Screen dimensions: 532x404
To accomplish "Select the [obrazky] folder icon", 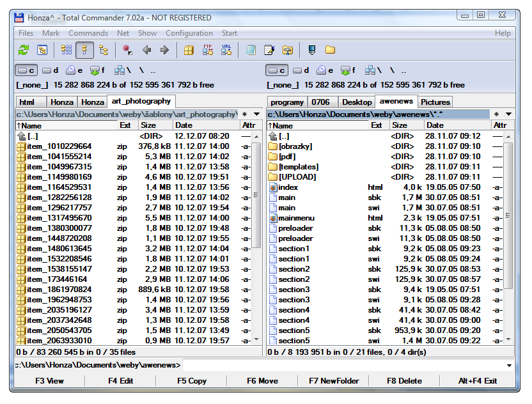I will tap(273, 146).
